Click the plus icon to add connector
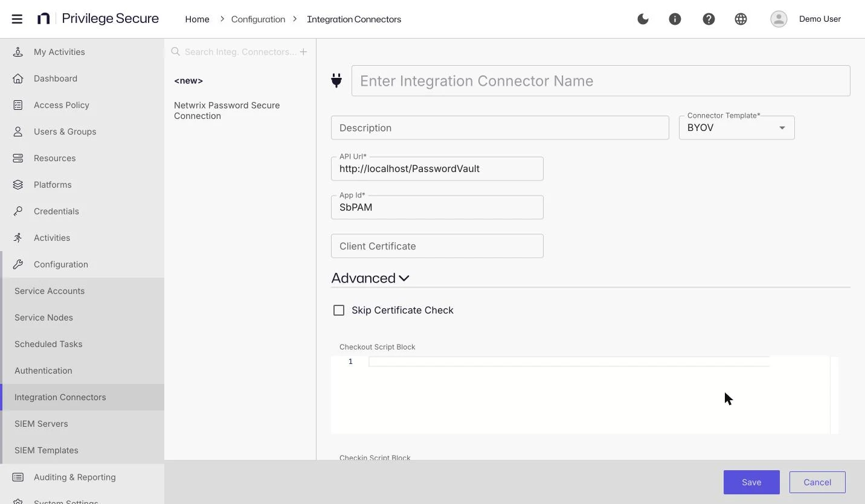 (303, 52)
